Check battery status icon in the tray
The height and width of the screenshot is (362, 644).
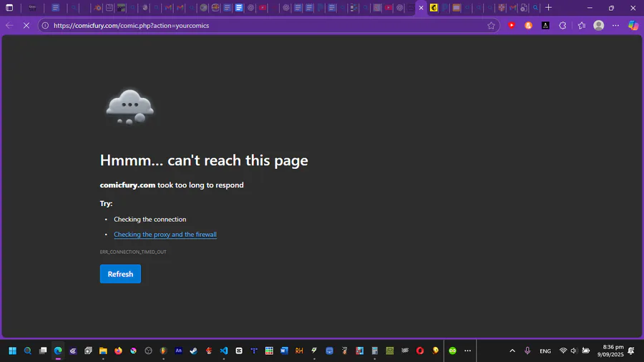[x=586, y=351]
